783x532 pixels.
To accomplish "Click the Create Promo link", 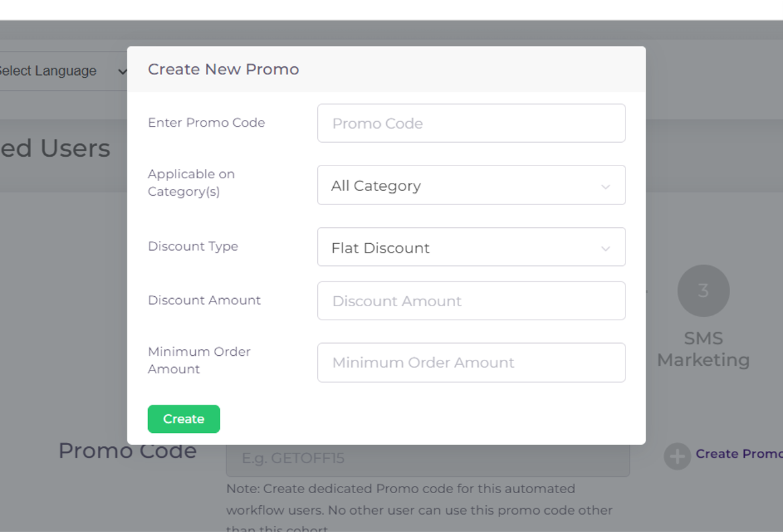I will pyautogui.click(x=738, y=454).
